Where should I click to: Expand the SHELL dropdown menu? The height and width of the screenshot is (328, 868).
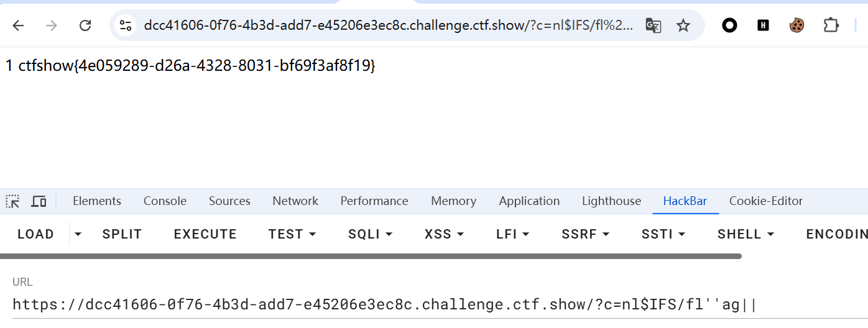[x=746, y=234]
